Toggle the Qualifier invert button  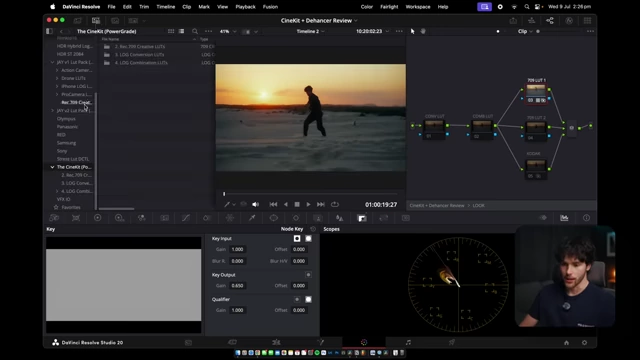(x=297, y=299)
